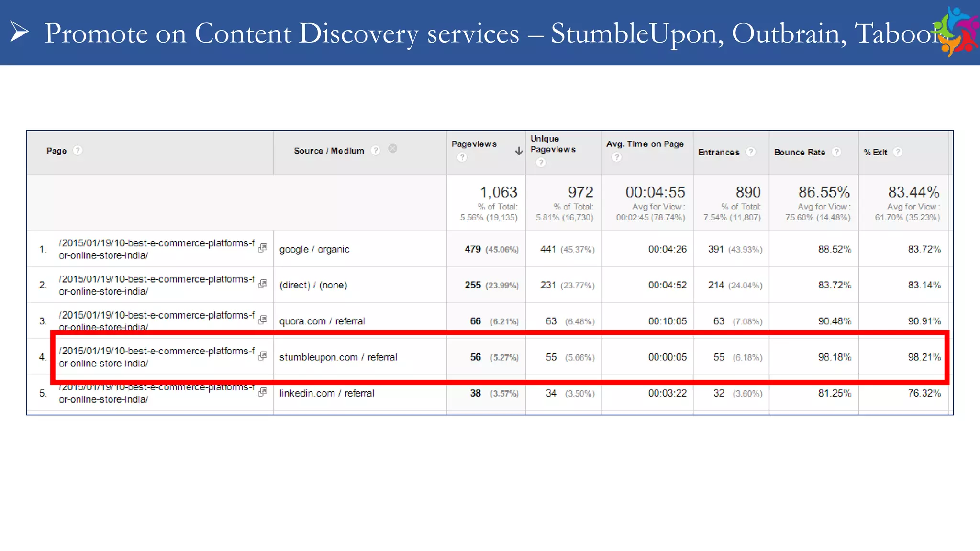Open row 4 page link for stumbleupon

tap(156, 357)
